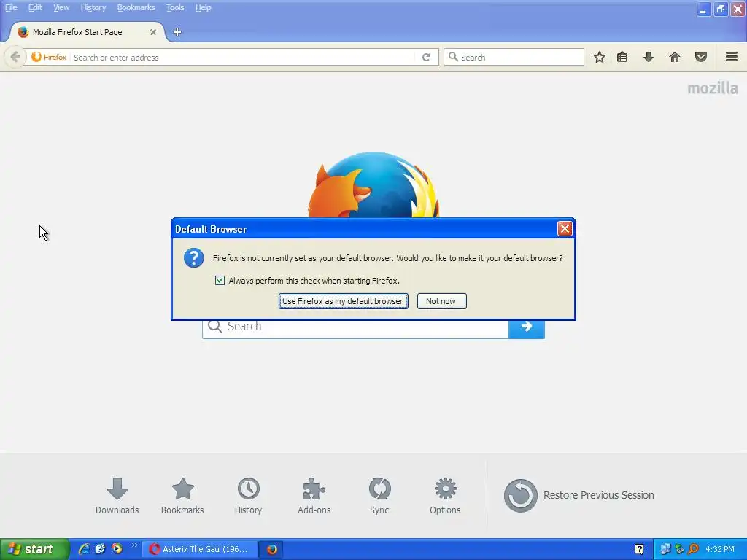This screenshot has width=747, height=560.
Task: Open the View menu
Action: 61,7
